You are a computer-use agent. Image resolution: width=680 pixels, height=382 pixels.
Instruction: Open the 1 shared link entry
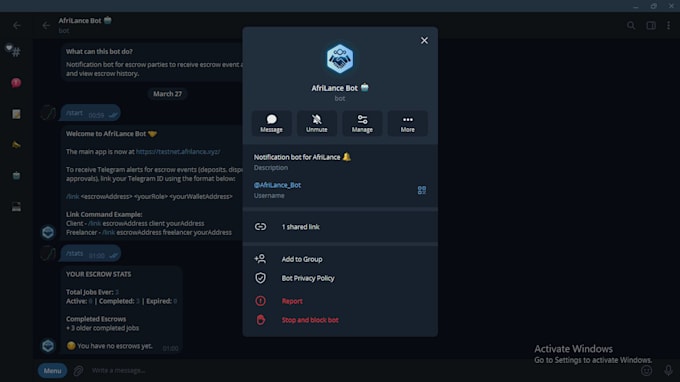340,227
